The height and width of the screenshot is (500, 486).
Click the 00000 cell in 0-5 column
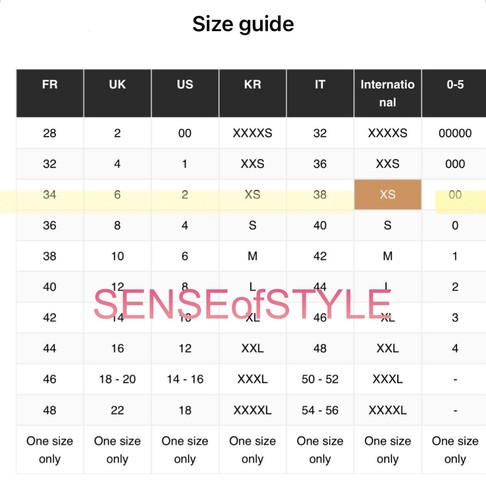pyautogui.click(x=455, y=133)
